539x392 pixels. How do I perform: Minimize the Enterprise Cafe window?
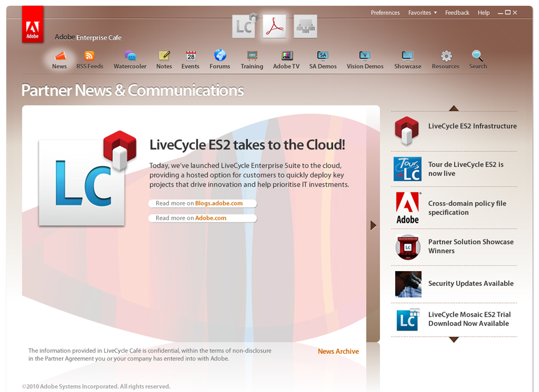pos(501,13)
